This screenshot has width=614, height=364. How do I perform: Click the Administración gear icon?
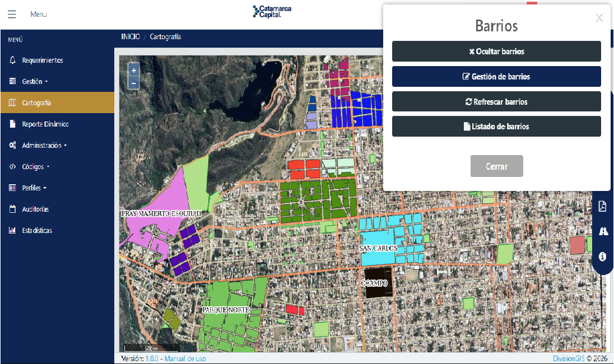(11, 145)
